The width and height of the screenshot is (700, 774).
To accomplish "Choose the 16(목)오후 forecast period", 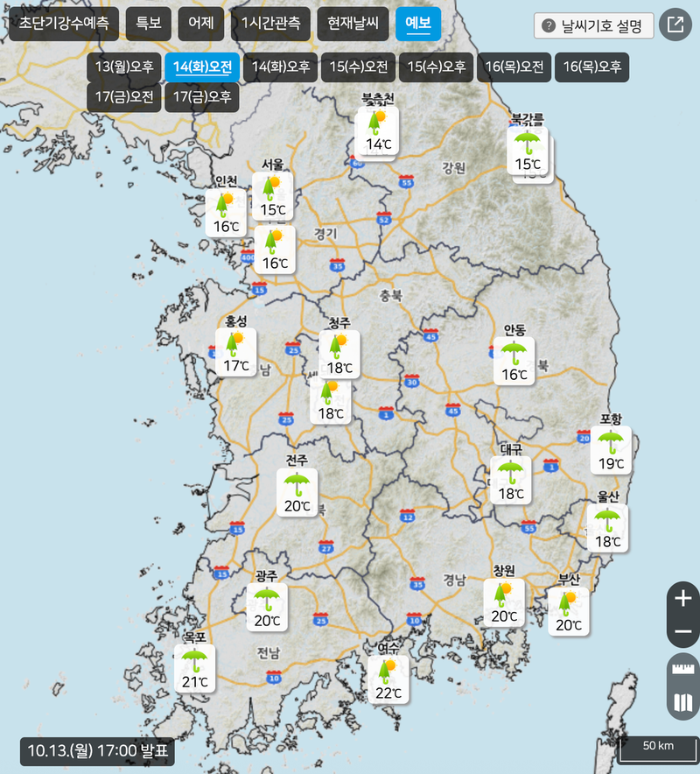I will coord(591,67).
